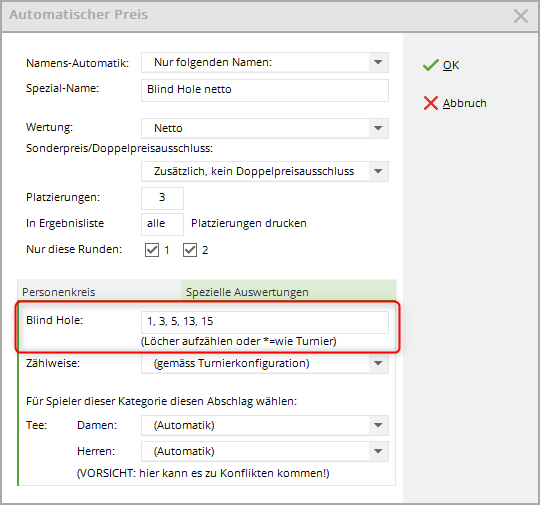540x505 pixels.
Task: Close the Automatischer Preis dialog
Action: 521,16
